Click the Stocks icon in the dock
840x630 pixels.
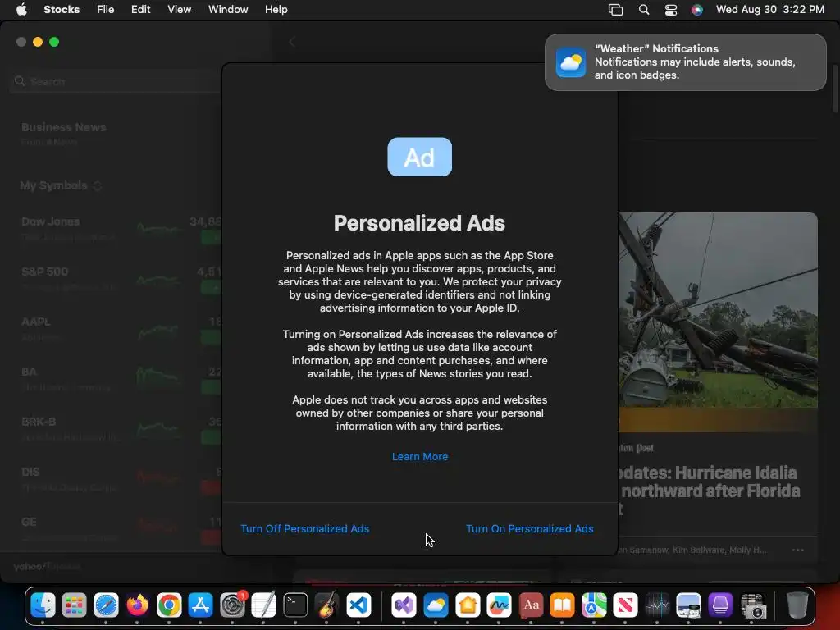tap(657, 605)
